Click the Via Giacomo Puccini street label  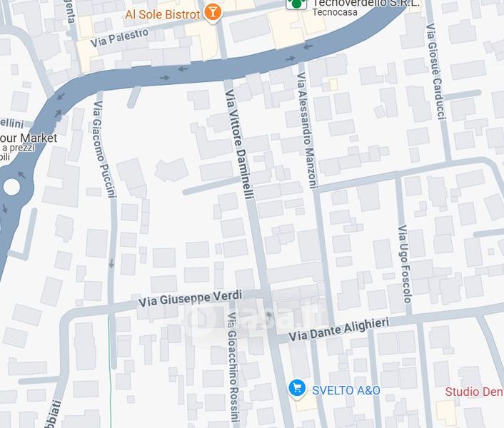pyautogui.click(x=104, y=149)
